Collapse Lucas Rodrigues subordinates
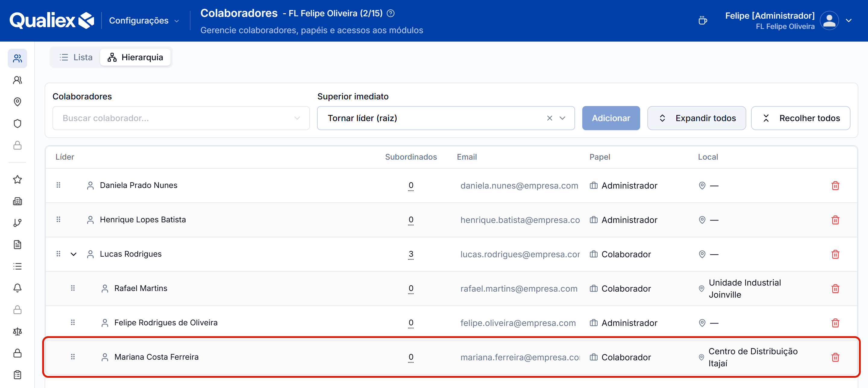 click(x=74, y=254)
